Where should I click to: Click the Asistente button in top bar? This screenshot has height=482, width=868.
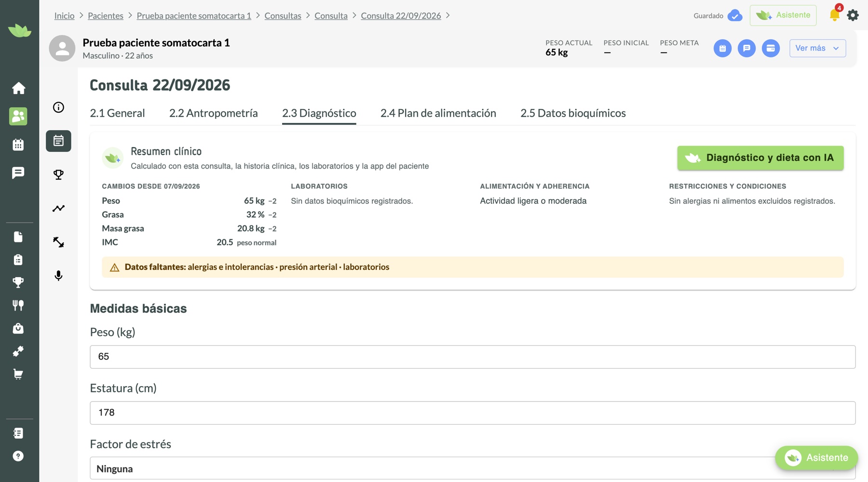[783, 15]
